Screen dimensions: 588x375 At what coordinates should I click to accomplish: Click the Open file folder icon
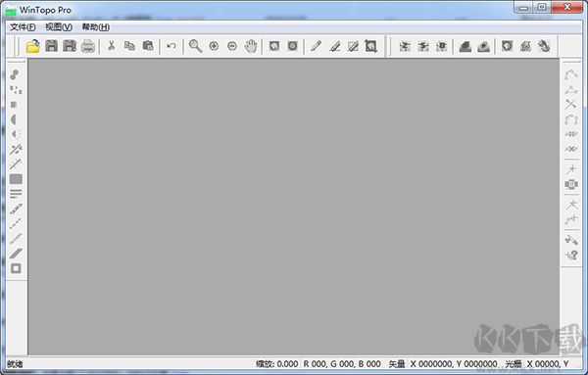pyautogui.click(x=32, y=46)
